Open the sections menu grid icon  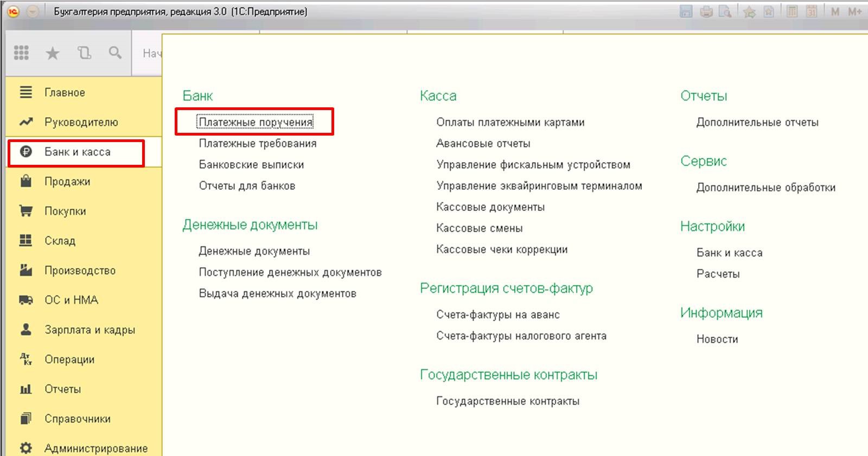[21, 53]
